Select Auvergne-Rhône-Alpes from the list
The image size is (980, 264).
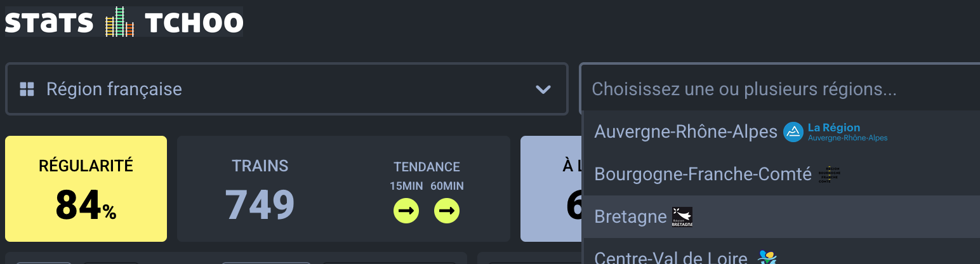click(685, 132)
